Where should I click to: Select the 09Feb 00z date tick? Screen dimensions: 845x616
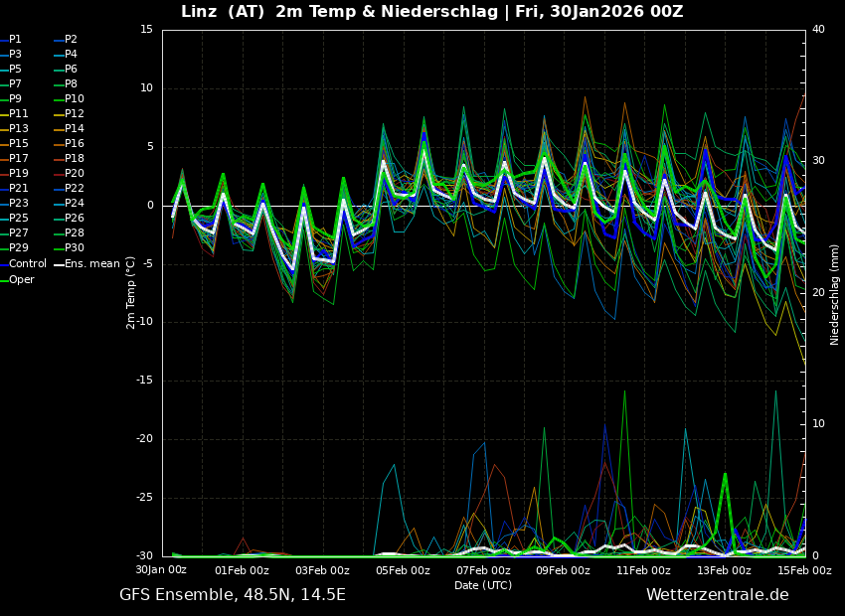coord(563,571)
